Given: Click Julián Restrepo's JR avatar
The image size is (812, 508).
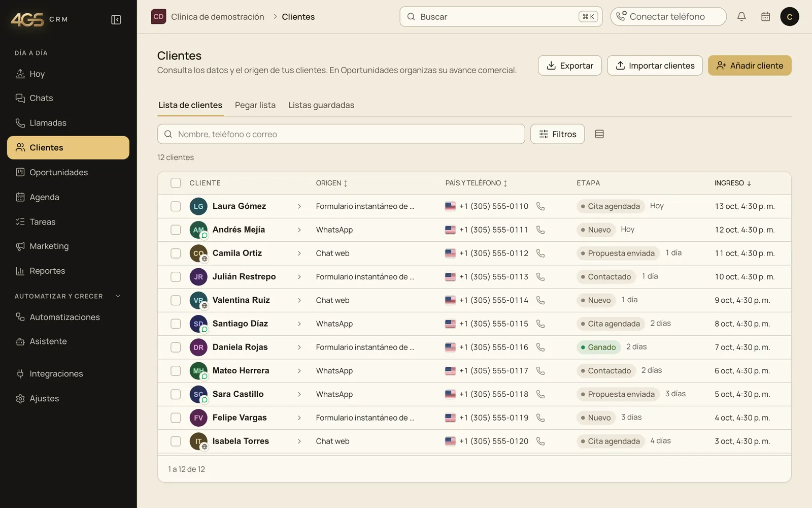Looking at the screenshot, I should (x=198, y=277).
